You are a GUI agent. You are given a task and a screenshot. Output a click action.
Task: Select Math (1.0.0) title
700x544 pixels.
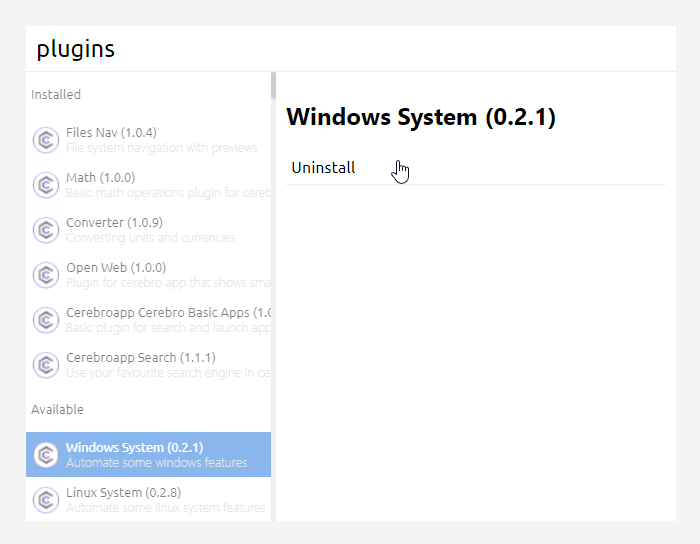click(100, 178)
